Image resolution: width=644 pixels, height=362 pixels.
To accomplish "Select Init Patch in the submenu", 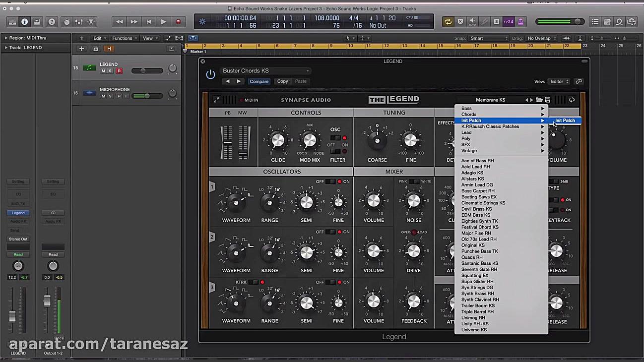I will 565,121.
